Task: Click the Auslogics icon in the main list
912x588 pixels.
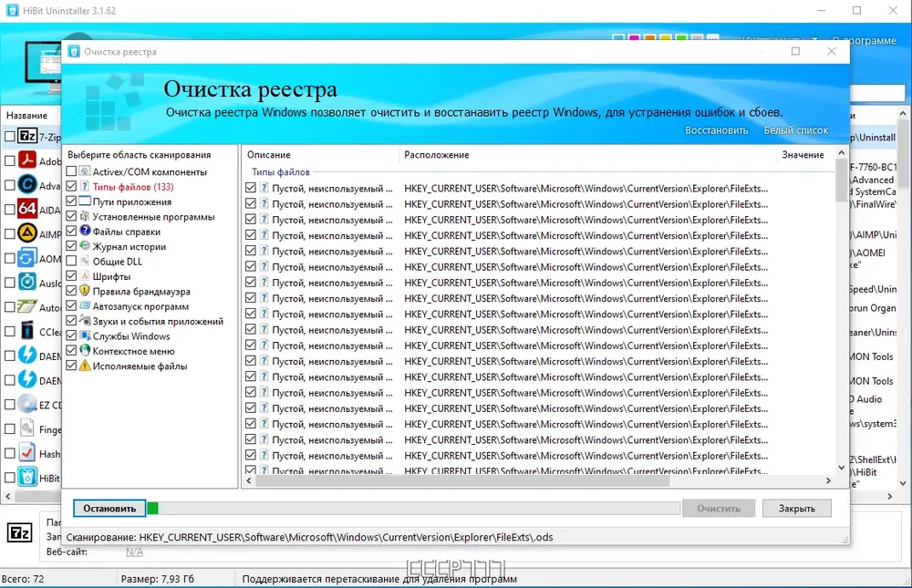Action: (x=27, y=282)
